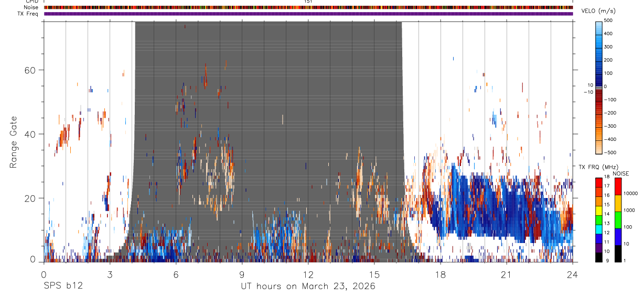This screenshot has width=644, height=297.
Task: Click the '300' velocity scale label
Action: [608, 47]
